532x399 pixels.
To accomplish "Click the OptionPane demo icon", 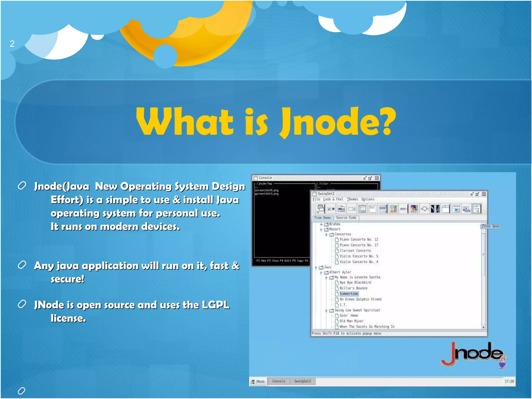I will pos(393,209).
